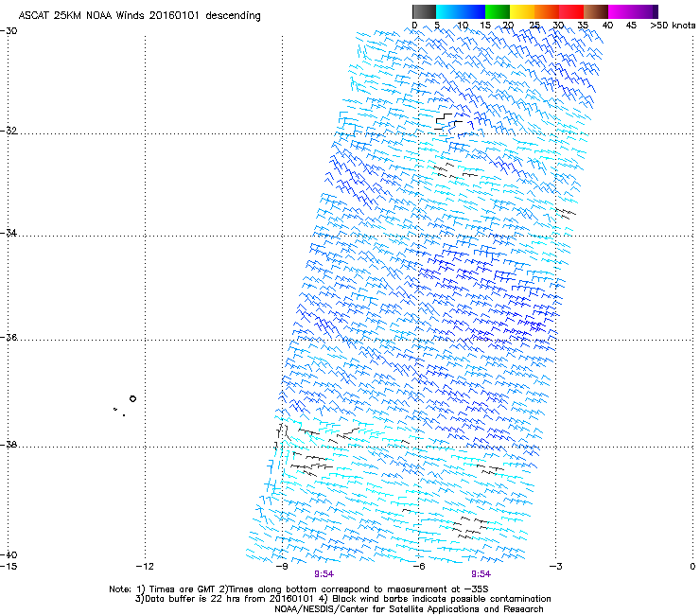Click the gray 0-5 knots color swatch
This screenshot has width=700, height=615.
coord(424,11)
